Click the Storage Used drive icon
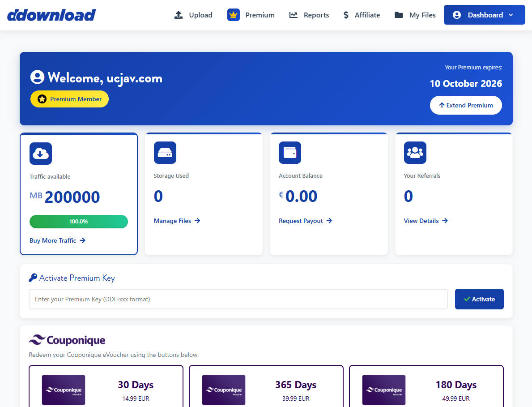The height and width of the screenshot is (407, 532). [x=165, y=153]
